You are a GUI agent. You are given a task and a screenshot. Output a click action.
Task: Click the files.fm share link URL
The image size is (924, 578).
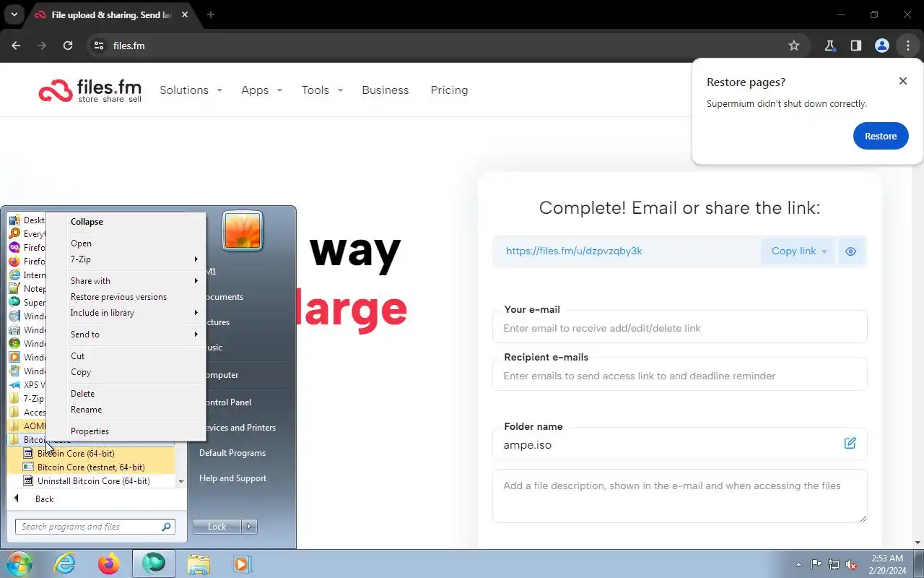(x=574, y=251)
